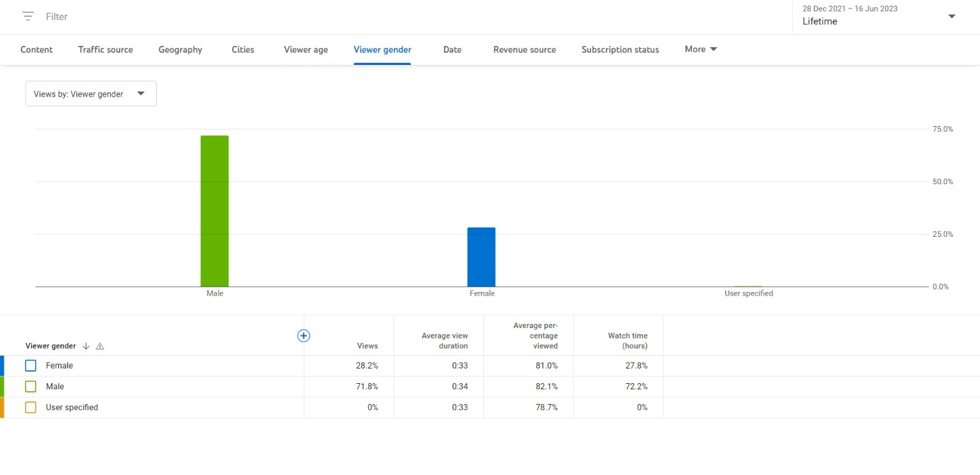
Task: Select the Viewer gender tab
Action: coord(382,50)
